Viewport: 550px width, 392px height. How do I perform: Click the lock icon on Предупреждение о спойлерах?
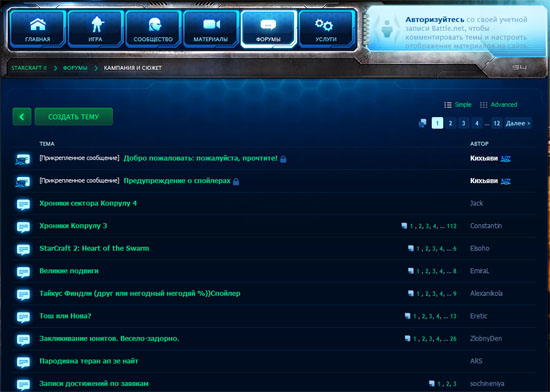click(x=236, y=181)
